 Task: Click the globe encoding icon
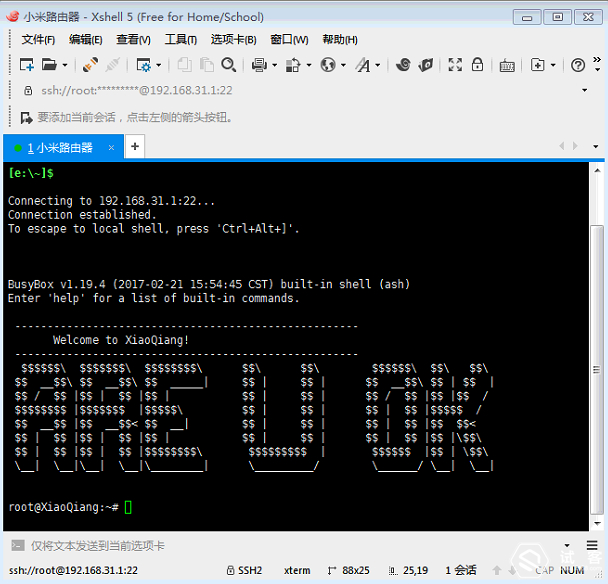pyautogui.click(x=328, y=65)
